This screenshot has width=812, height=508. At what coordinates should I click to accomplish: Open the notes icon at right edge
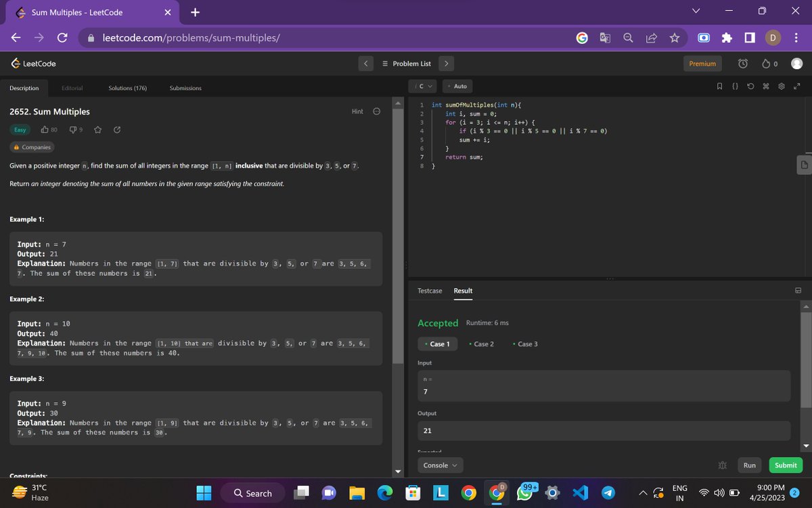pos(804,165)
